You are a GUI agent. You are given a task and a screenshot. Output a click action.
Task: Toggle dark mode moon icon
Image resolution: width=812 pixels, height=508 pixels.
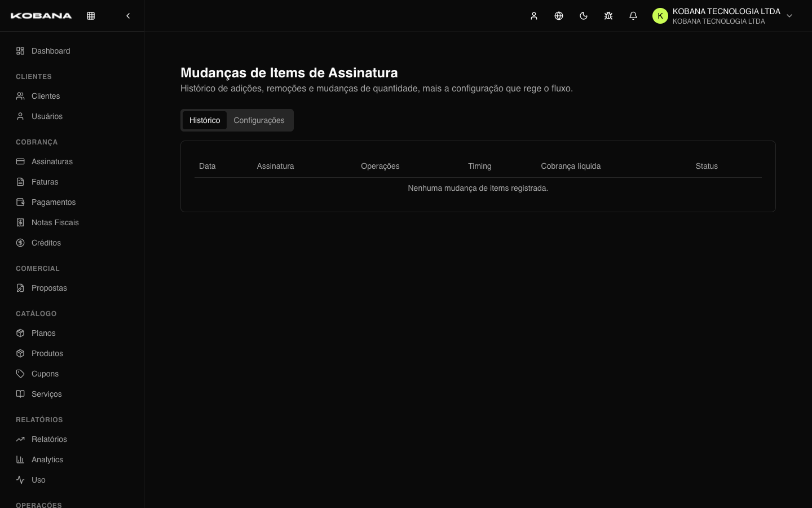[584, 16]
